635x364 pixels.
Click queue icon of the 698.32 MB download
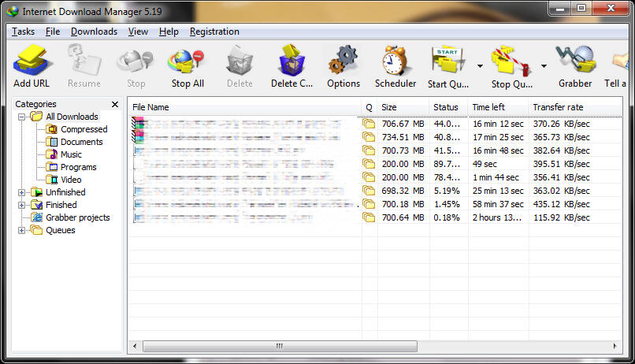(x=369, y=191)
